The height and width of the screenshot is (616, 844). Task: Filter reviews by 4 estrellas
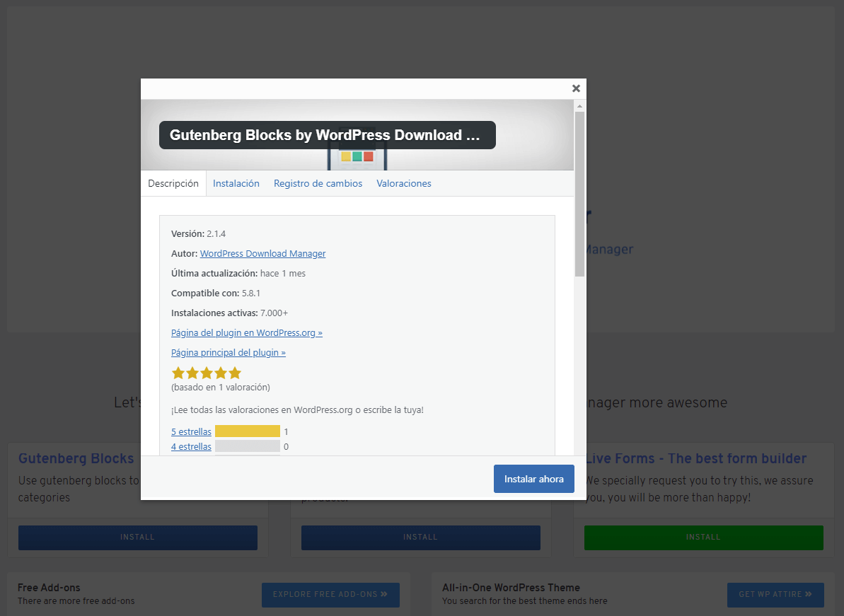pyautogui.click(x=191, y=446)
